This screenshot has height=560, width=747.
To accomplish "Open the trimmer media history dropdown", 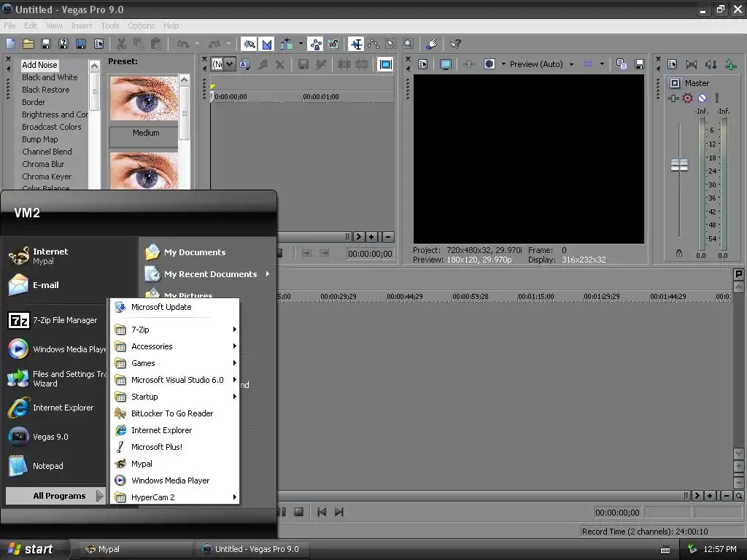I will pyautogui.click(x=230, y=64).
